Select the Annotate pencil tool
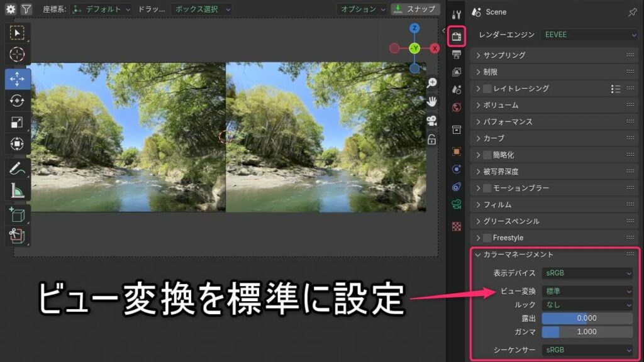Screen dimensions: 644x362 click(x=17, y=168)
